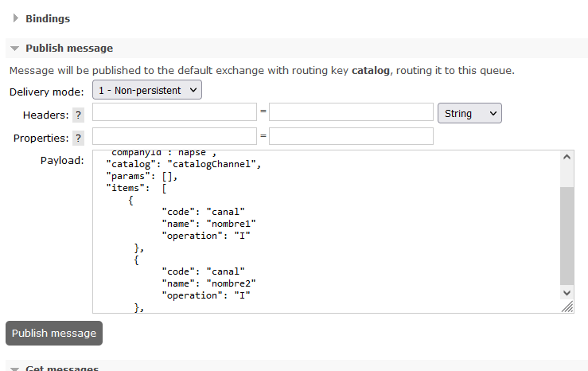This screenshot has width=588, height=371.
Task: Focus the Properties value input field
Action: coord(351,137)
